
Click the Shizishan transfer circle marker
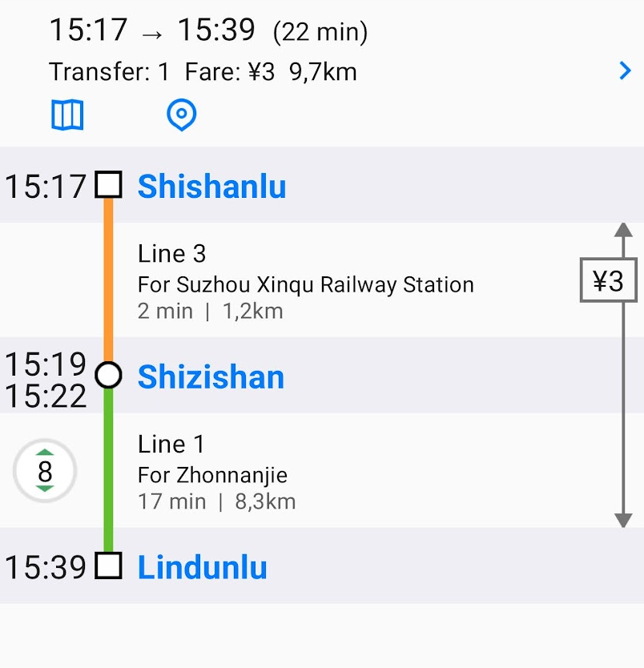pos(109,375)
